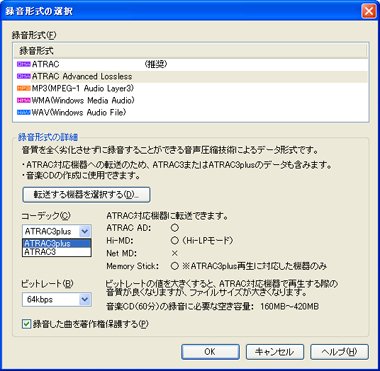Pick ATRAC3plus in codec list
Image resolution: width=380 pixels, height=371 pixels.
point(57,243)
